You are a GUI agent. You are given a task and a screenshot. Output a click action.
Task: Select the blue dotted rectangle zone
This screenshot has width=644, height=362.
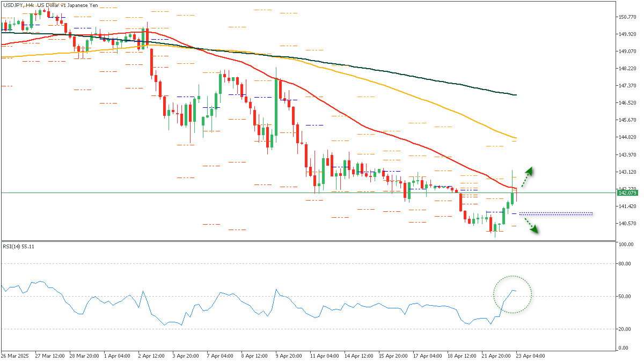(556, 213)
